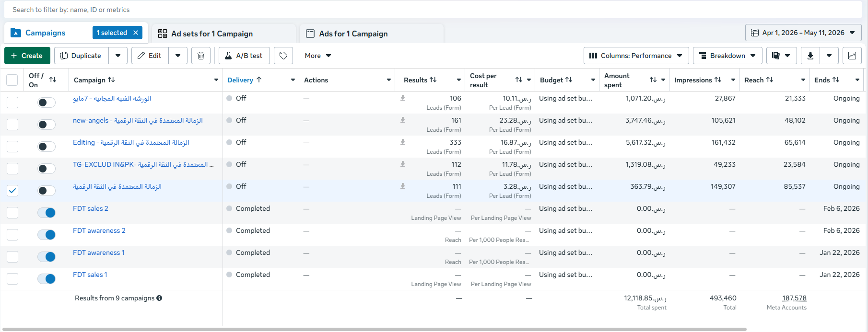The image size is (868, 332).
Task: Open Duplicate dropdown arrow
Action: [x=118, y=56]
